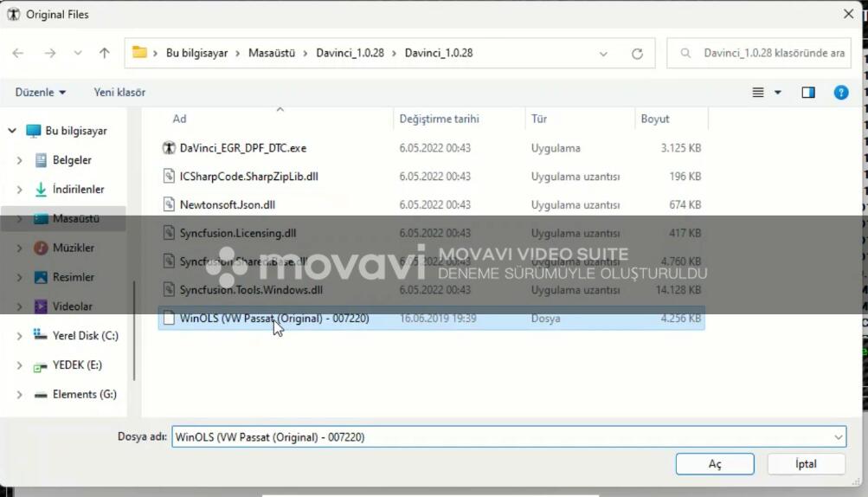Select ICSharpCode.SharpZipLib.dll file
Screen dimensions: 868x497
pos(248,177)
